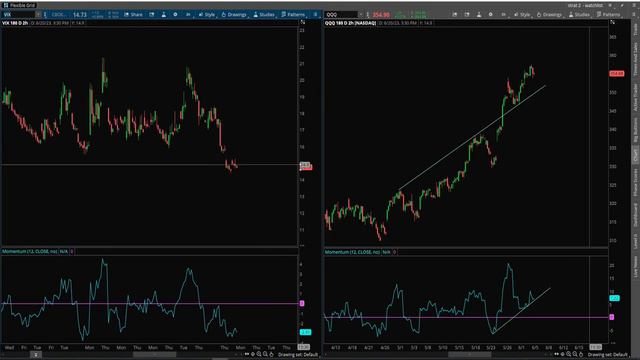Open Drawing set: Default under VIX chart
640x360 pixels.
click(x=298, y=355)
